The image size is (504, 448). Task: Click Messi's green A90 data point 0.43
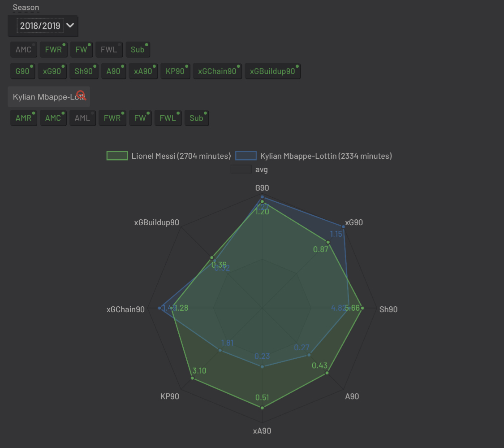pos(327,373)
